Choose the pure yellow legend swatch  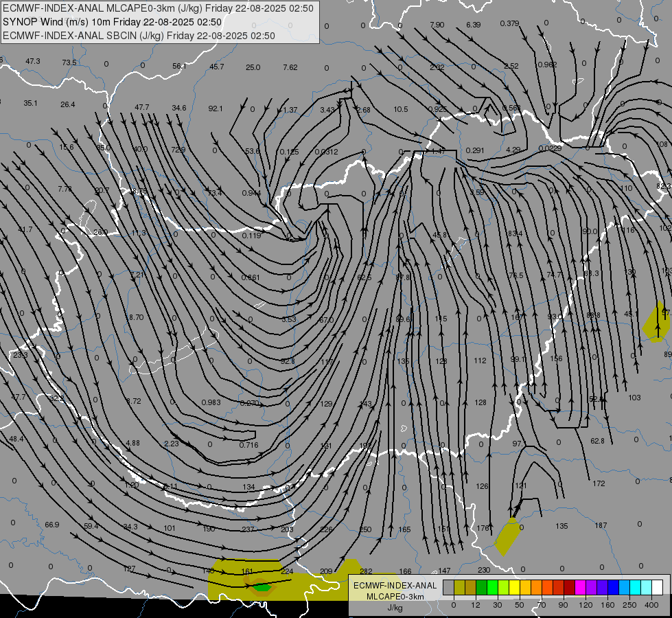point(514,588)
